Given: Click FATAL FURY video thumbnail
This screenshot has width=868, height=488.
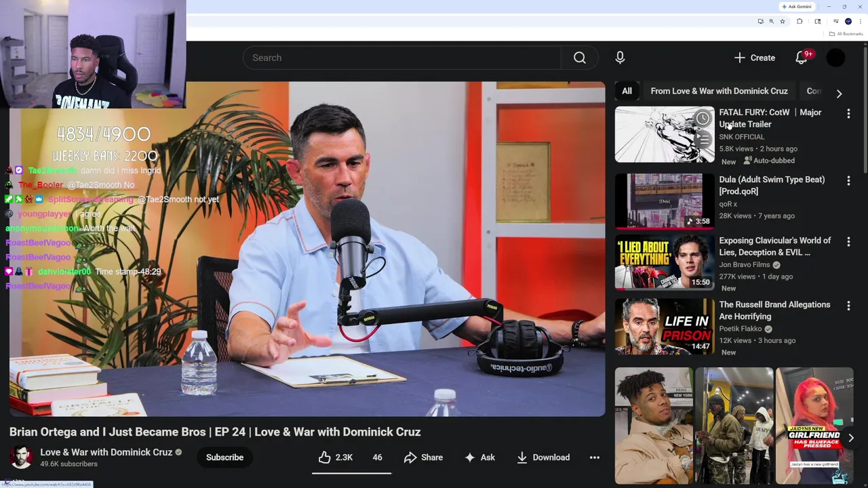Looking at the screenshot, I should [x=665, y=134].
